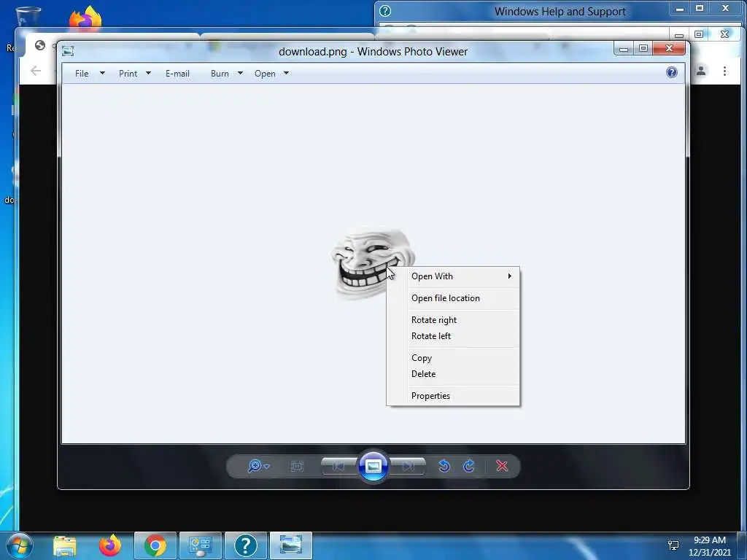Switch to Chrome in the taskbar
The image size is (747, 560).
click(155, 545)
